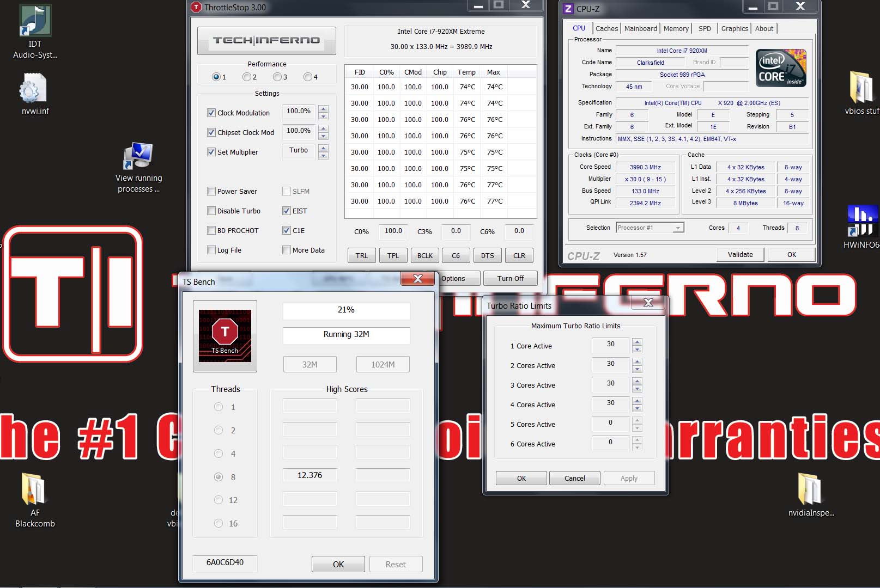The width and height of the screenshot is (880, 588).
Task: Launch the HWiNFO64 shortcut
Action: point(863,227)
